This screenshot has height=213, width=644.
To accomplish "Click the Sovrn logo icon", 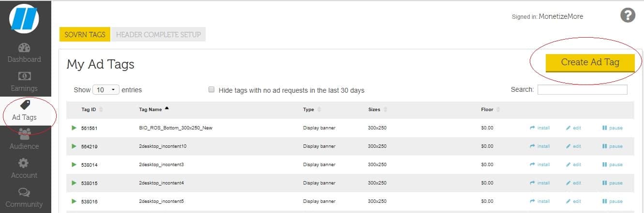I will (x=24, y=19).
